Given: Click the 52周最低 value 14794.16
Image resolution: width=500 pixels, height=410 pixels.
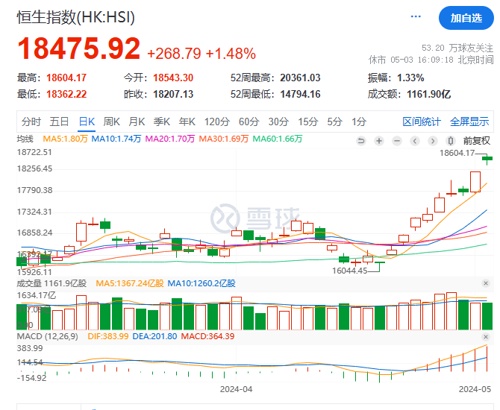Looking at the screenshot, I should pos(300,94).
